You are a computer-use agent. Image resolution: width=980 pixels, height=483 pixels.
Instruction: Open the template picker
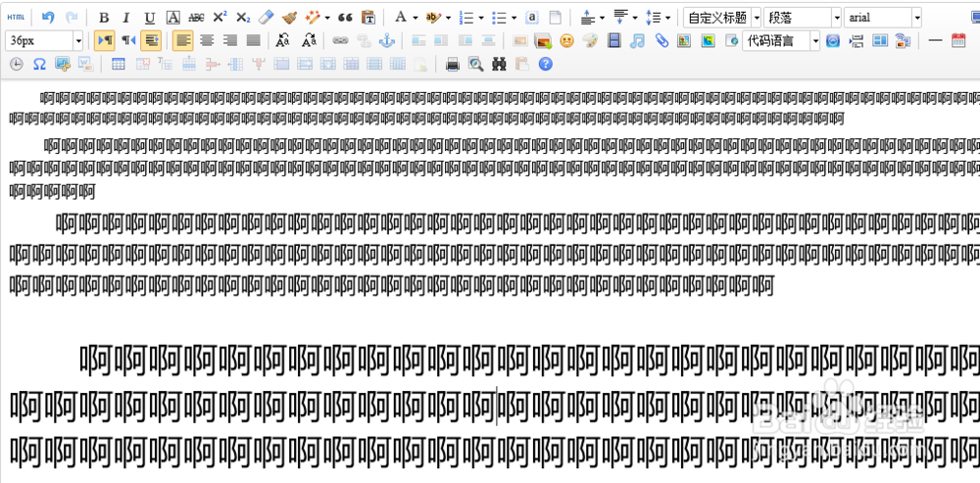coord(880,40)
